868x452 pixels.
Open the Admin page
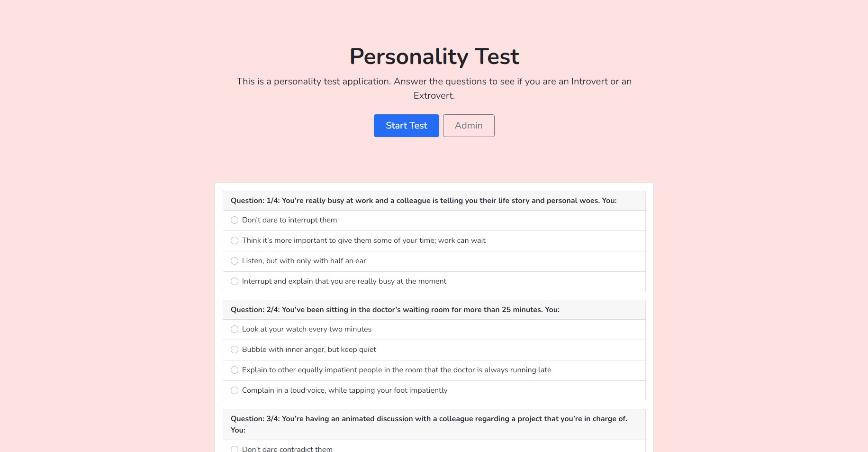(x=468, y=125)
